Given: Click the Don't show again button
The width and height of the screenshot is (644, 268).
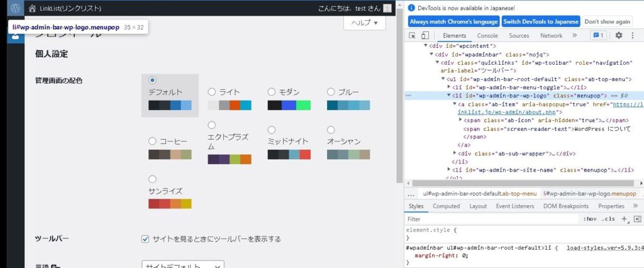Looking at the screenshot, I should click(607, 21).
